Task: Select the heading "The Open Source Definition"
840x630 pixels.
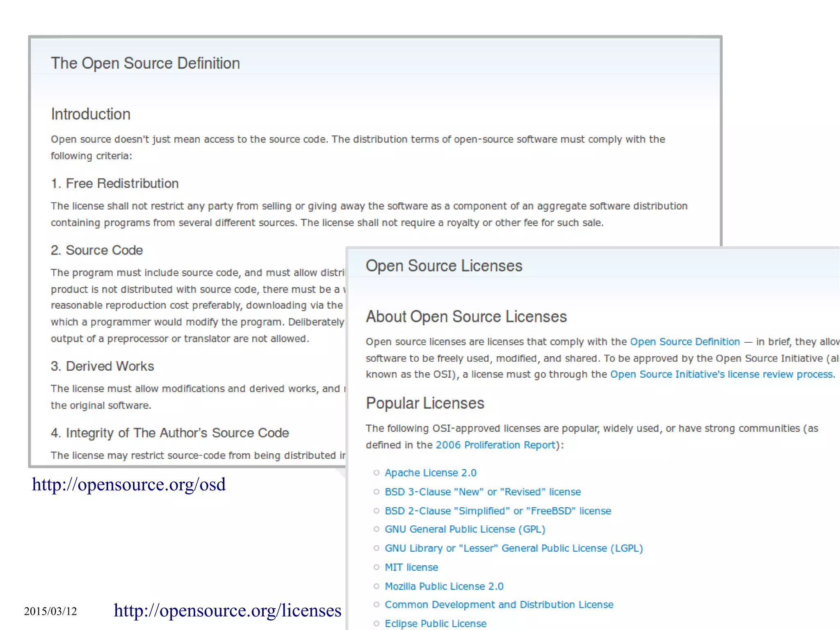Action: click(x=146, y=63)
